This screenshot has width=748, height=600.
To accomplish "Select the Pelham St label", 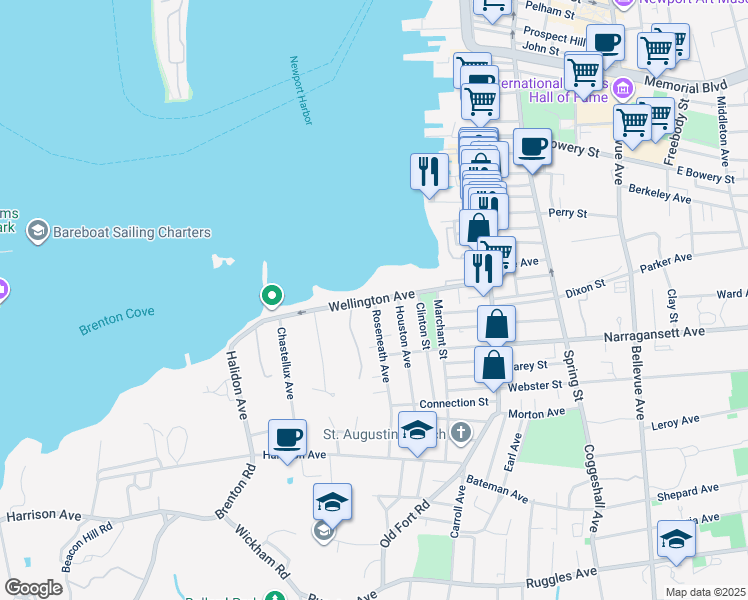I will tap(550, 10).
